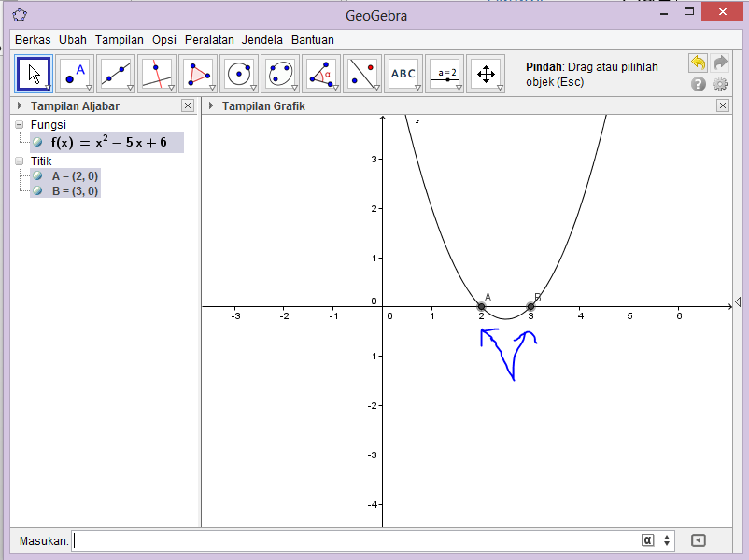Image resolution: width=749 pixels, height=560 pixels.
Task: Open the Opsi menu
Action: point(164,39)
